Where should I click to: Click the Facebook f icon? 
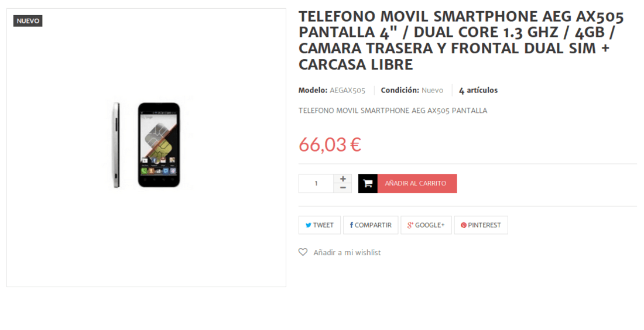tap(352, 225)
